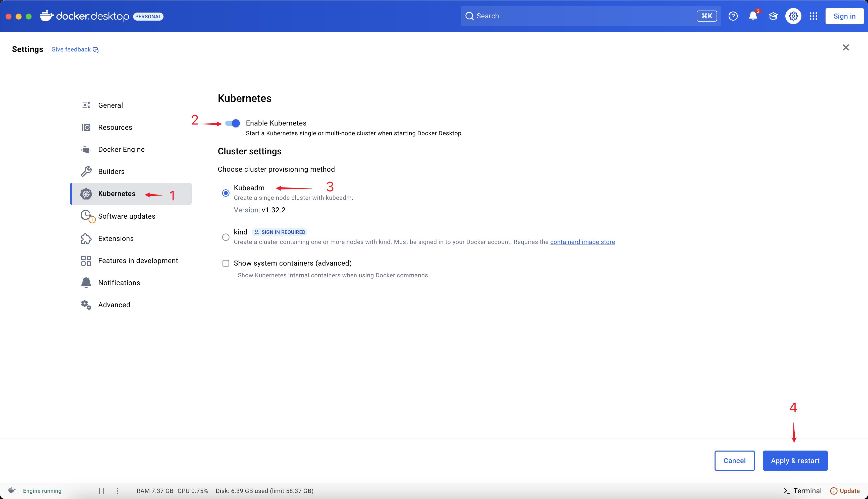Click the RAM 7.37 GB status

(155, 491)
